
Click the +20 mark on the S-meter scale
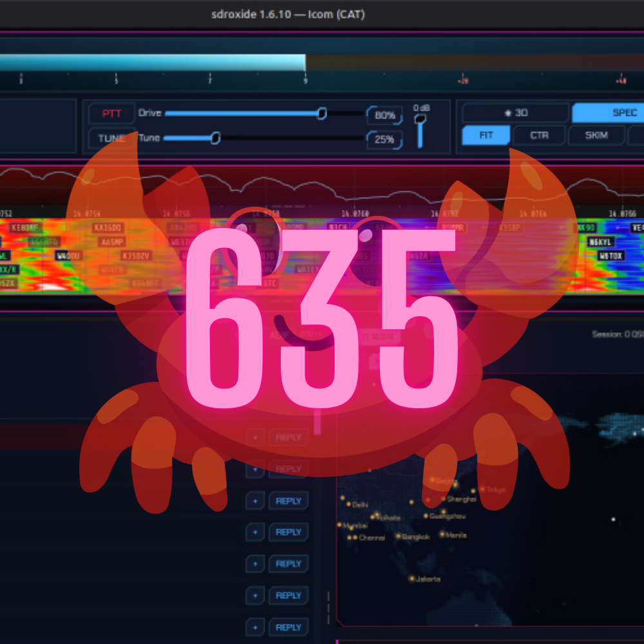coord(463,81)
